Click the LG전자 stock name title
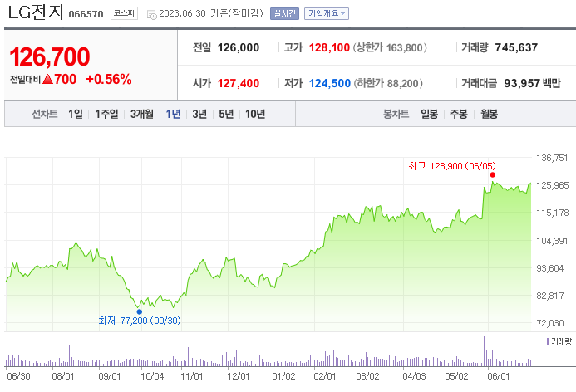This screenshot has height=392, width=576. tap(37, 12)
